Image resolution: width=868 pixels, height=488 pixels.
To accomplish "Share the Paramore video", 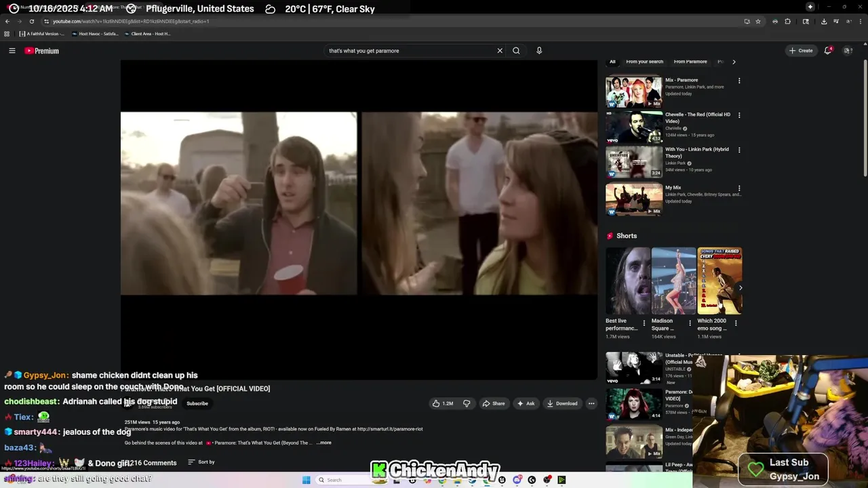I will pyautogui.click(x=494, y=403).
